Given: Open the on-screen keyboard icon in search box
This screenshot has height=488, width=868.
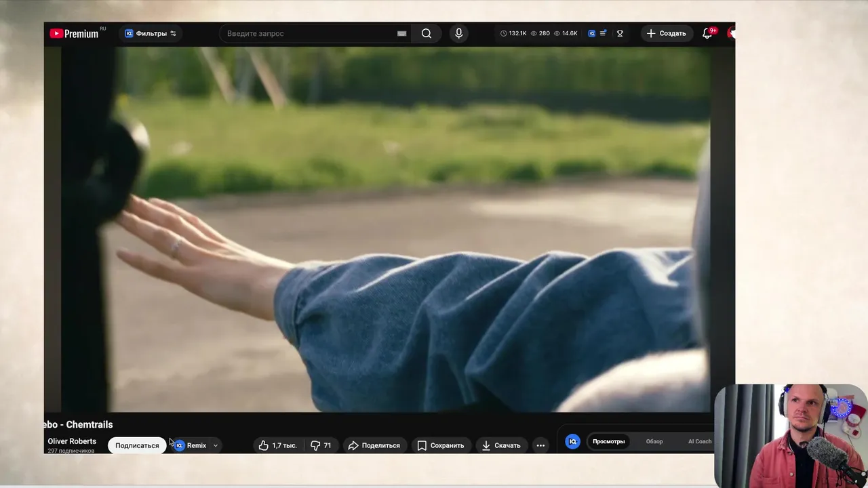Looking at the screenshot, I should coord(401,33).
